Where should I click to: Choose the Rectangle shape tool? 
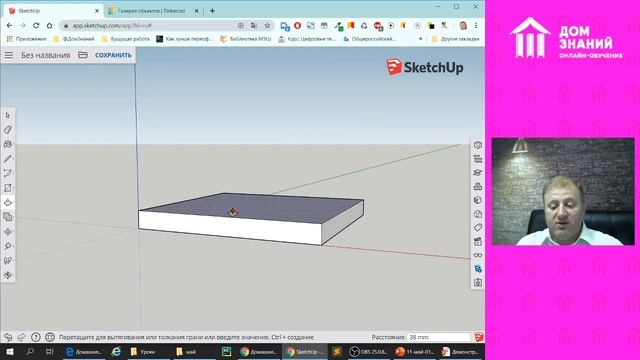(8, 188)
